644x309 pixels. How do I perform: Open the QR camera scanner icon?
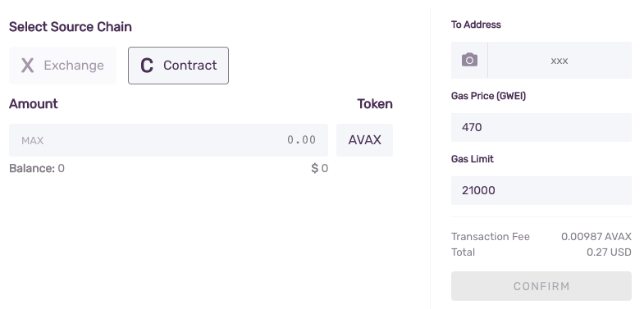click(469, 60)
